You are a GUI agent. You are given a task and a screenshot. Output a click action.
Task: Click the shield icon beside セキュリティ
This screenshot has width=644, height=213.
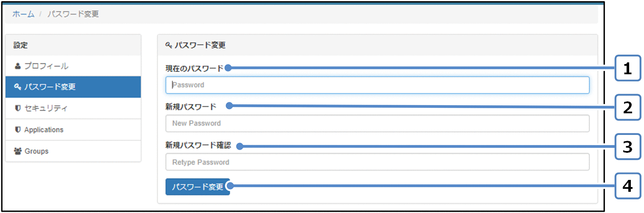[17, 108]
